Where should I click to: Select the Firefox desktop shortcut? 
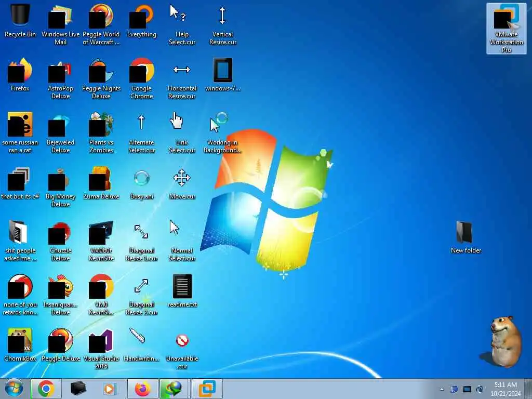coord(20,75)
